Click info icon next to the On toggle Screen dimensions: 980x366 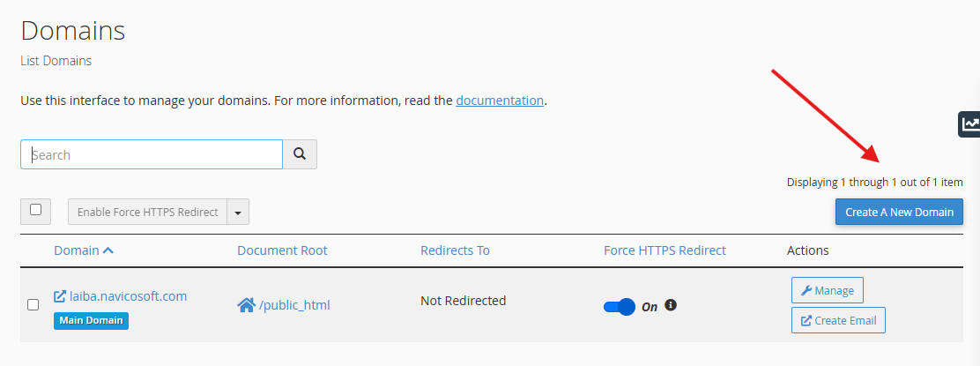point(671,305)
